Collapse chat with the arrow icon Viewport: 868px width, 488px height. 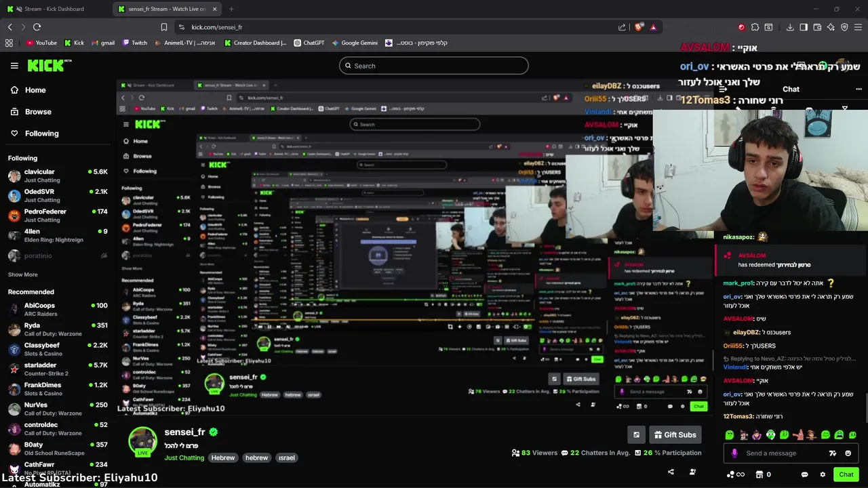coord(723,89)
